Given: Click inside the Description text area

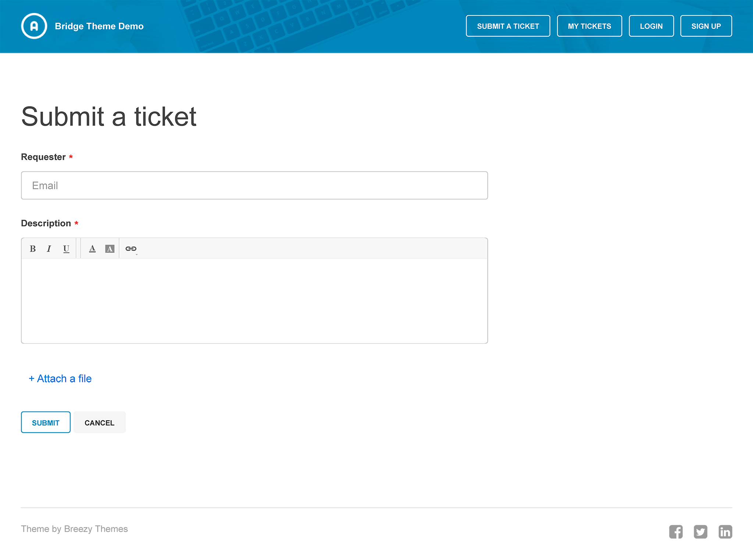Looking at the screenshot, I should pos(254,301).
